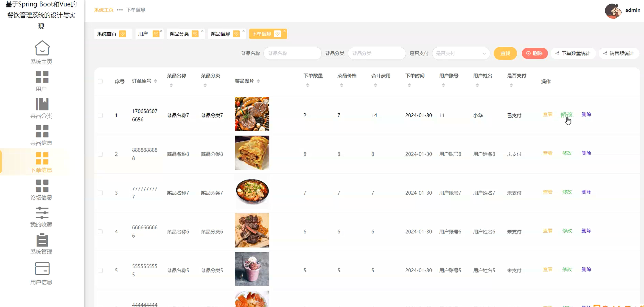
Task: Click 查看 for order 1706585076656
Action: coord(548,114)
